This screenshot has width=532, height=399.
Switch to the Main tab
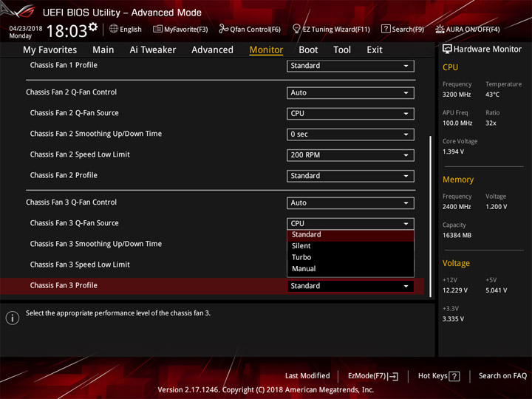click(x=103, y=50)
